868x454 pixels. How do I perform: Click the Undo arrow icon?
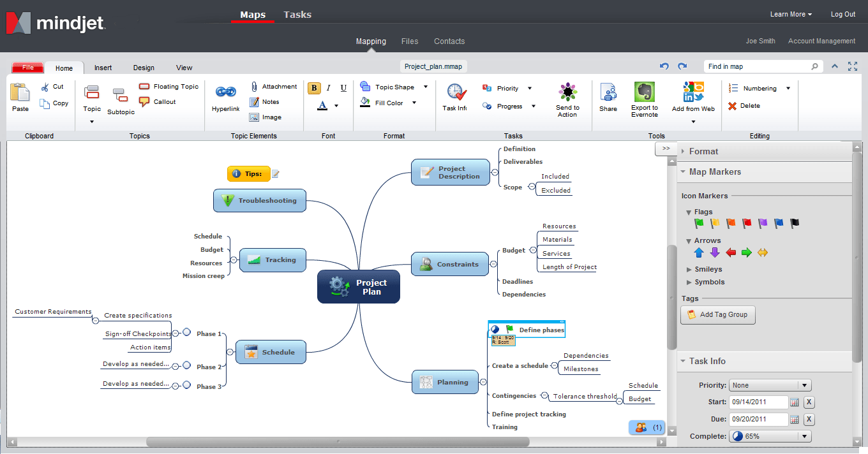tap(664, 66)
